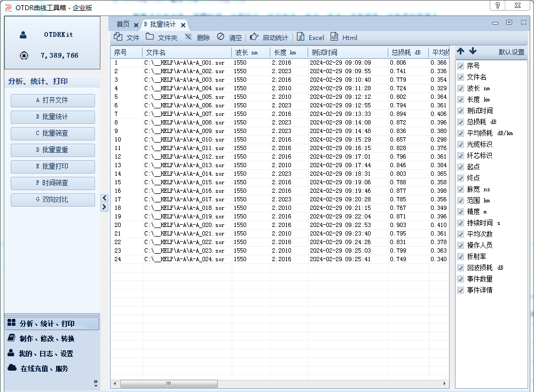Switch to the 首页 tab
This screenshot has height=392, width=534.
point(123,24)
